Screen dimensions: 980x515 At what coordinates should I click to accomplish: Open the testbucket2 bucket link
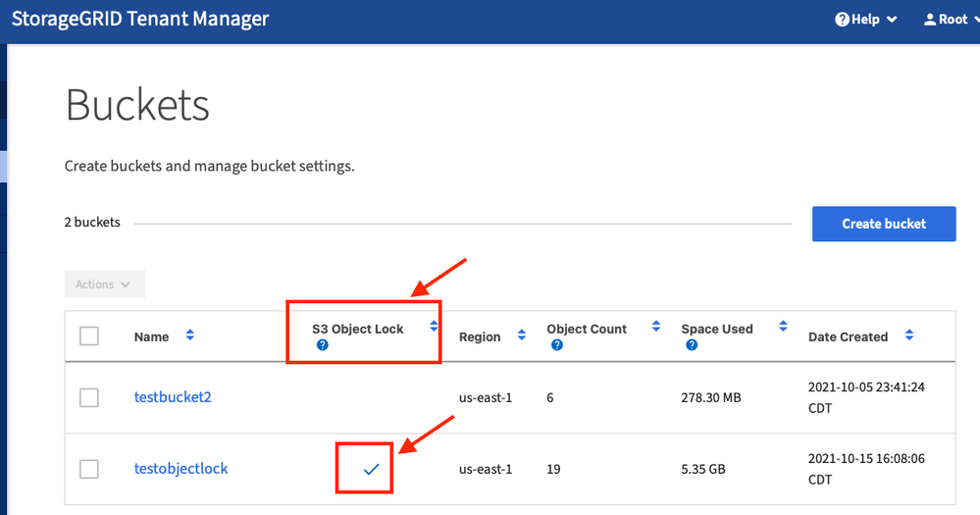173,397
